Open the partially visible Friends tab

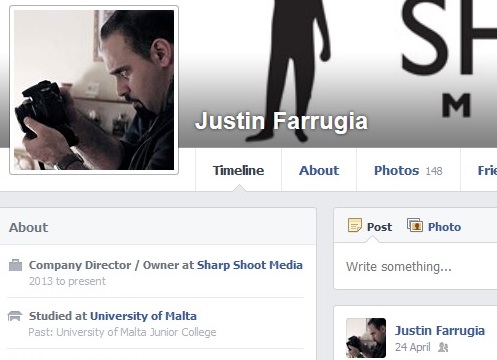[487, 170]
